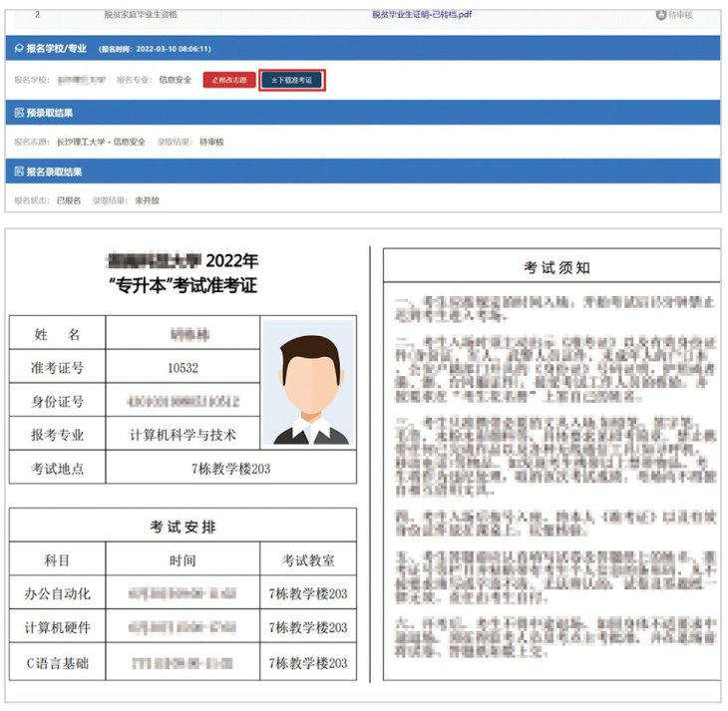Select the admission ticket number 10532
Viewport: 728px width, 711px height.
pyautogui.click(x=182, y=367)
